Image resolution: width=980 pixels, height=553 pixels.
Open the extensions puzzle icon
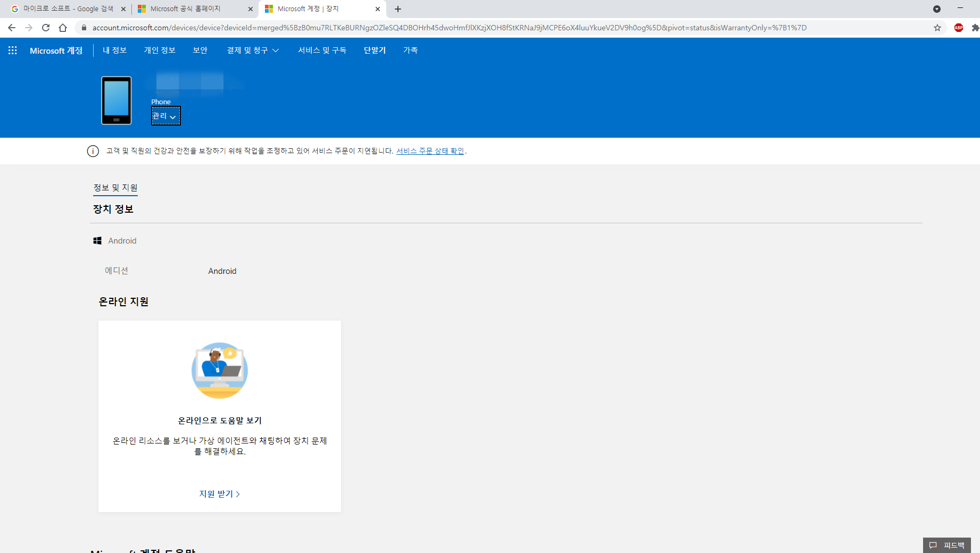click(x=975, y=28)
